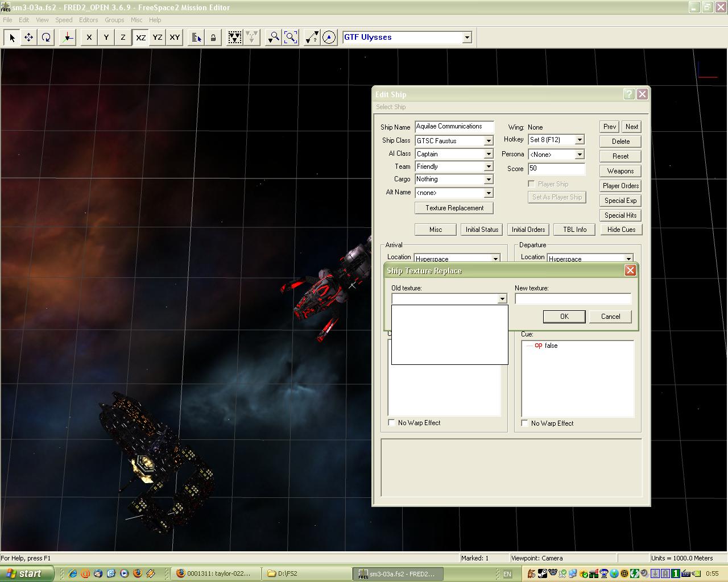Cancel the Ship Texture Replace dialog
Screen dimensions: 728x582
click(611, 317)
